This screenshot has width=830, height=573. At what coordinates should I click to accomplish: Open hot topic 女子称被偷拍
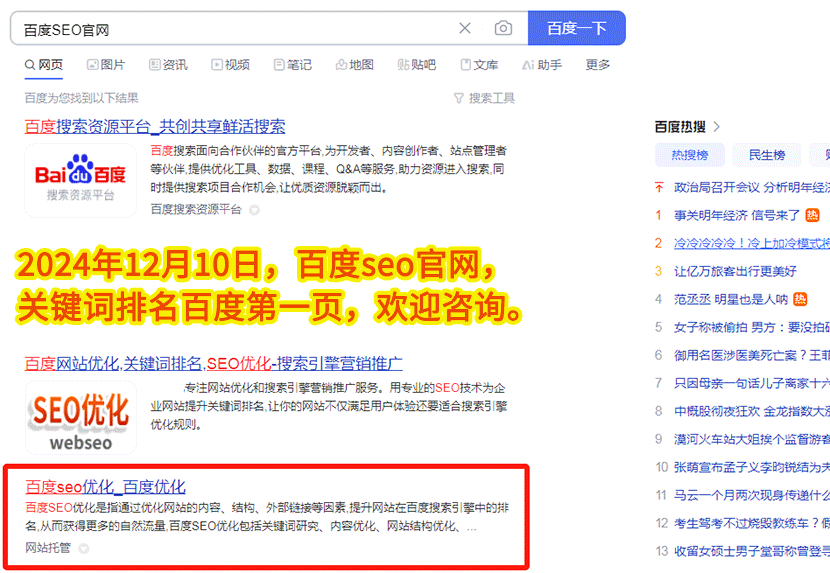752,327
